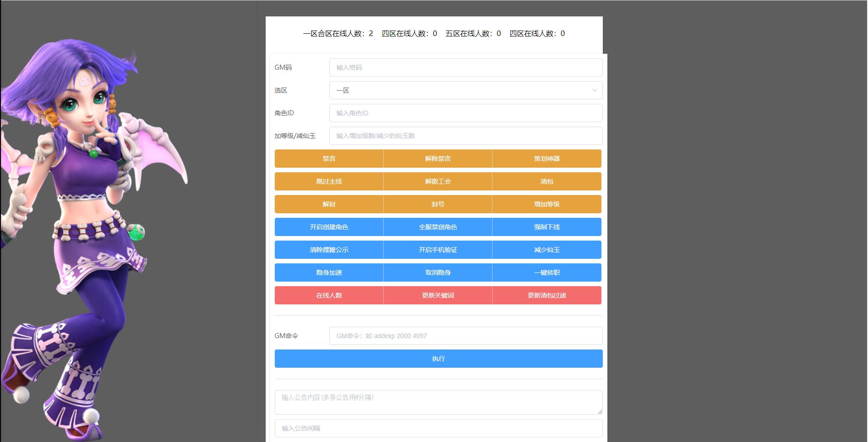
Task: Click the 禁言 (mute player) button
Action: 329,158
